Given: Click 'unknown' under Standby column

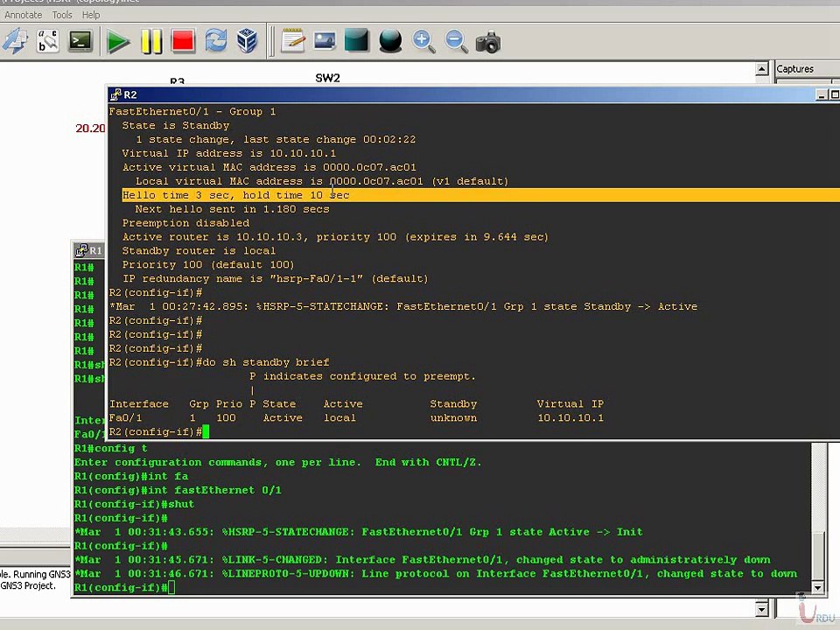Looking at the screenshot, I should click(453, 418).
